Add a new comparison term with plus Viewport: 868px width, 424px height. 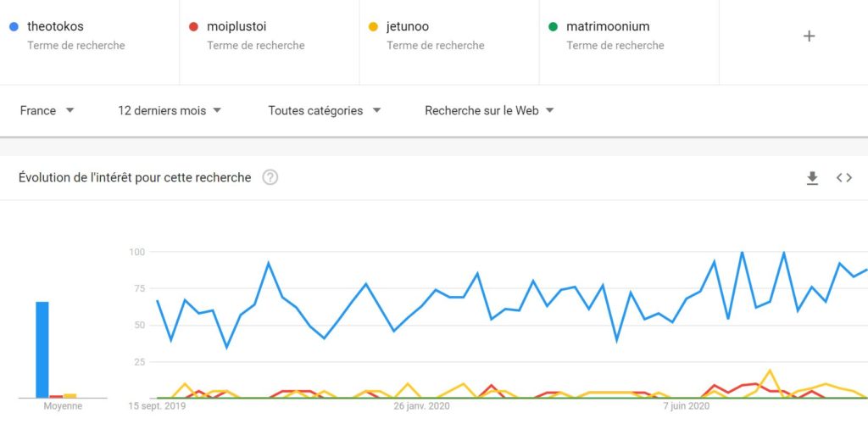point(809,36)
